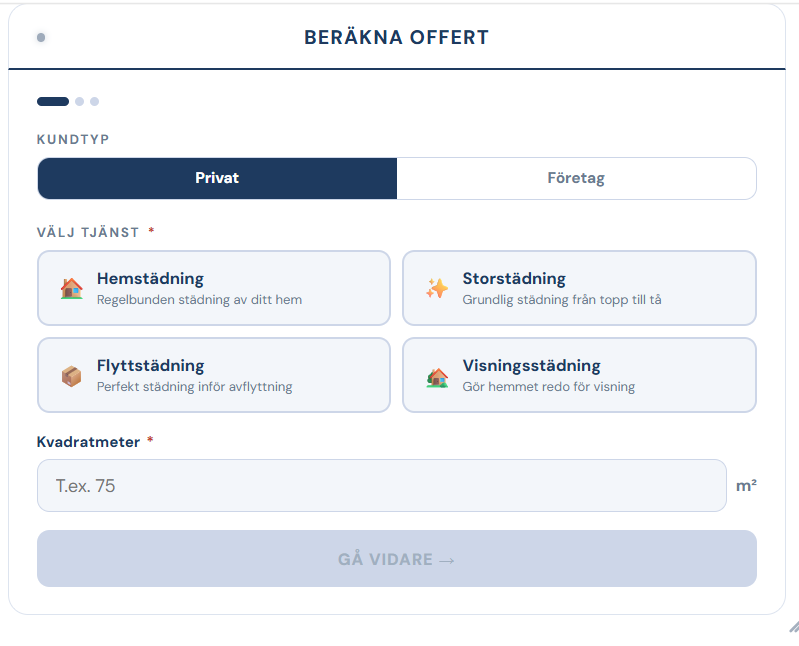The image size is (799, 646).
Task: Click the VÄLJ TJÄNST label
Action: [x=88, y=232]
